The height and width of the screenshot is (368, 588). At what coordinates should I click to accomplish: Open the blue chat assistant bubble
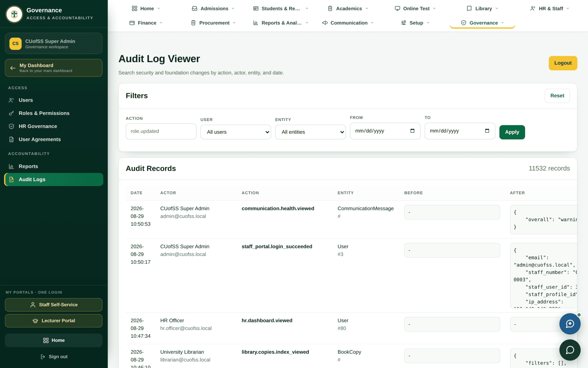point(570,324)
